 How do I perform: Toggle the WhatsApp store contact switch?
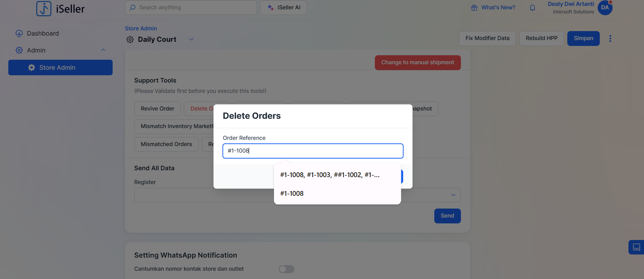286,269
